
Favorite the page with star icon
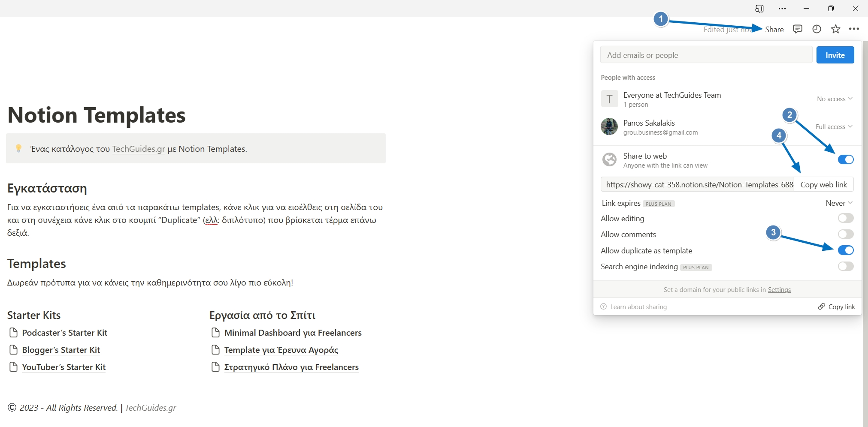835,29
